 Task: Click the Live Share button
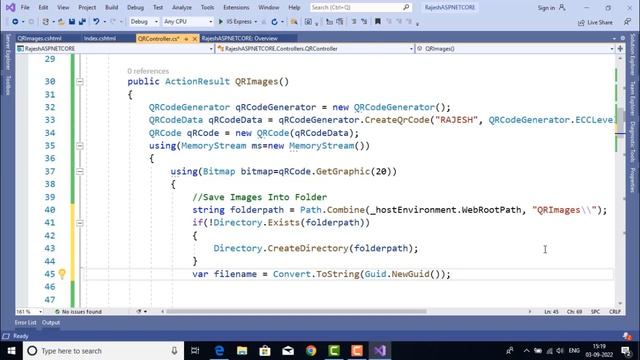(595, 22)
